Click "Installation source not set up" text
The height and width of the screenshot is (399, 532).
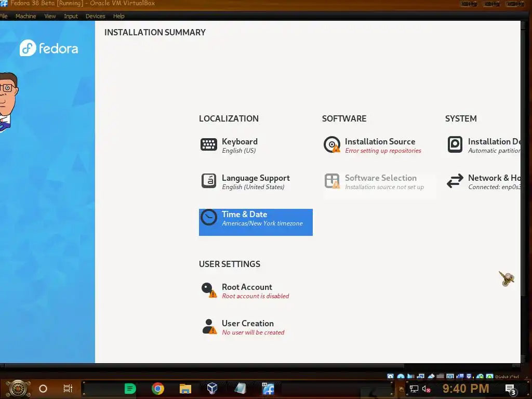(384, 187)
